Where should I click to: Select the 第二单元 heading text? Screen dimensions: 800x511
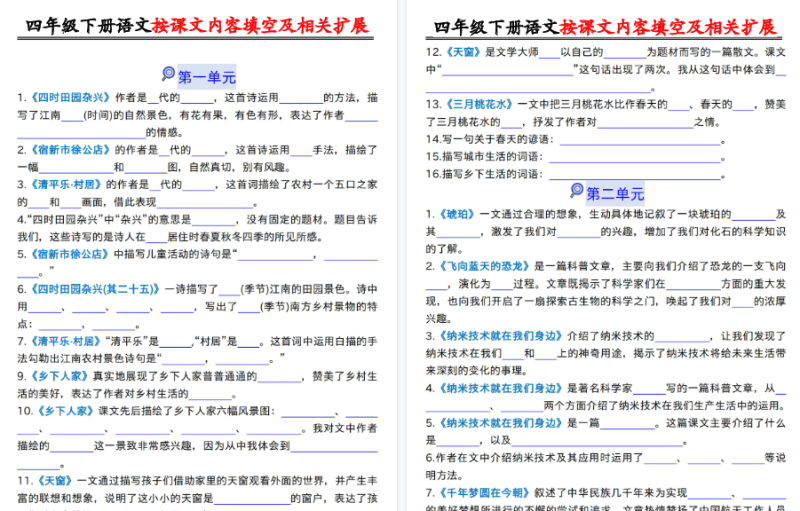coord(615,194)
